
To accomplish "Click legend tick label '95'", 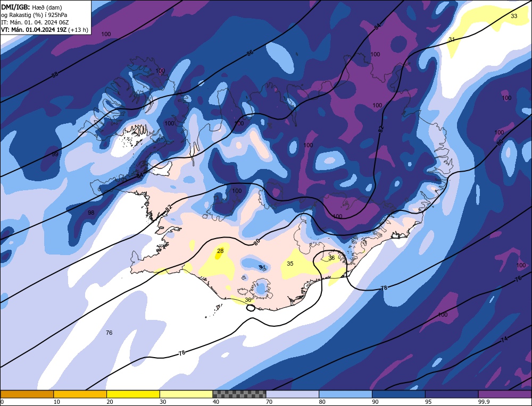I will [x=428, y=402].
